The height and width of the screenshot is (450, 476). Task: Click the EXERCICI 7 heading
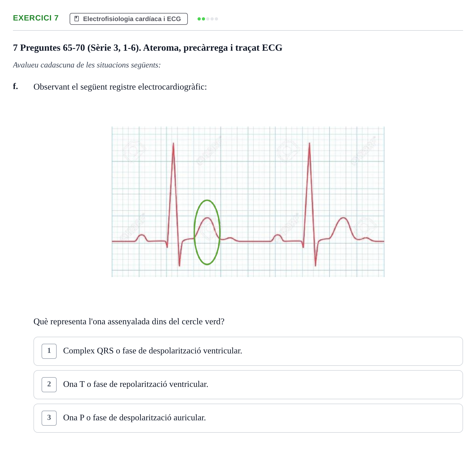pos(36,18)
